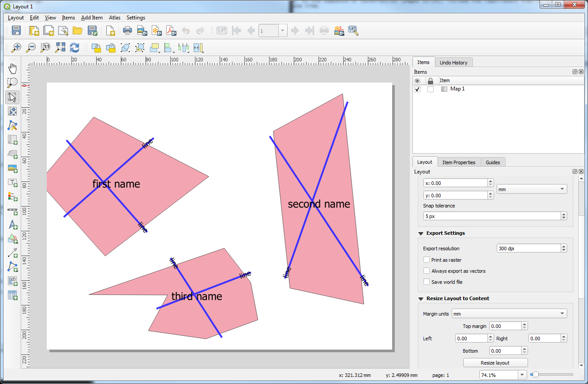Export the layout as PDF
The width and height of the screenshot is (588, 384).
pos(170,30)
